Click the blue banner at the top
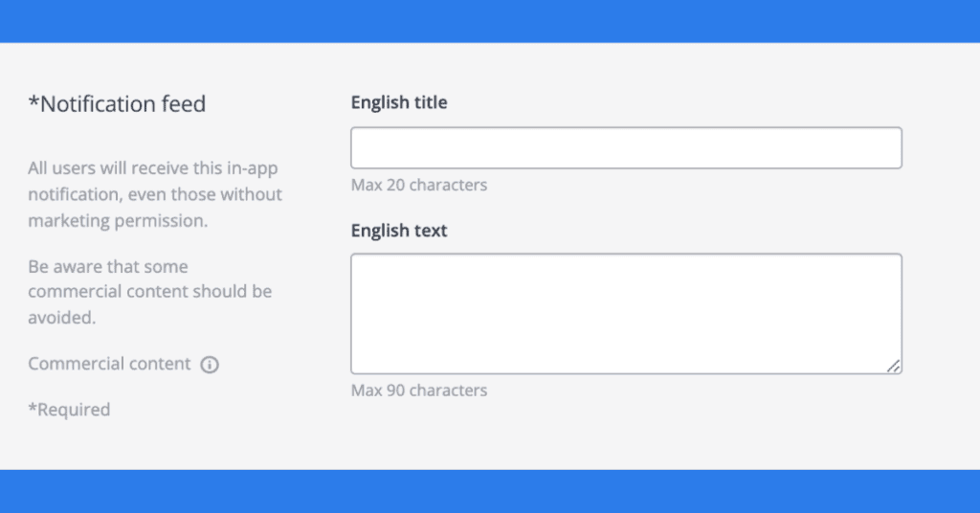Screen dimensions: 980x513 (x=490, y=21)
